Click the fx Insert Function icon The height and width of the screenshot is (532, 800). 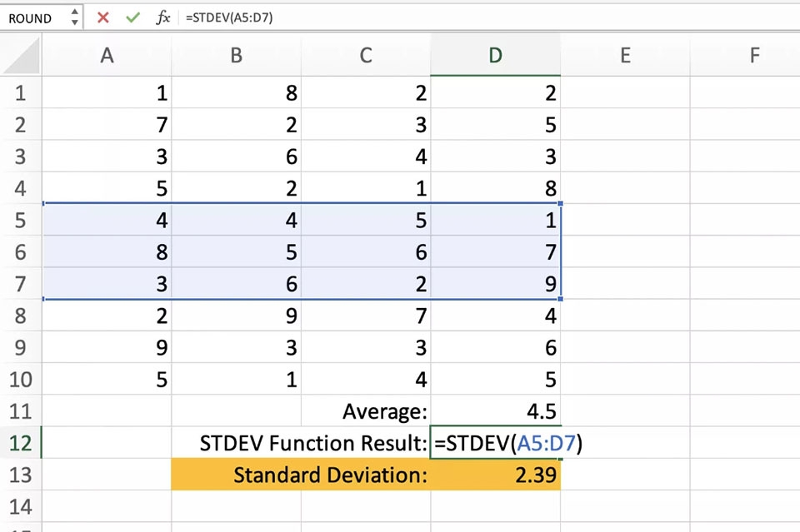(x=162, y=17)
